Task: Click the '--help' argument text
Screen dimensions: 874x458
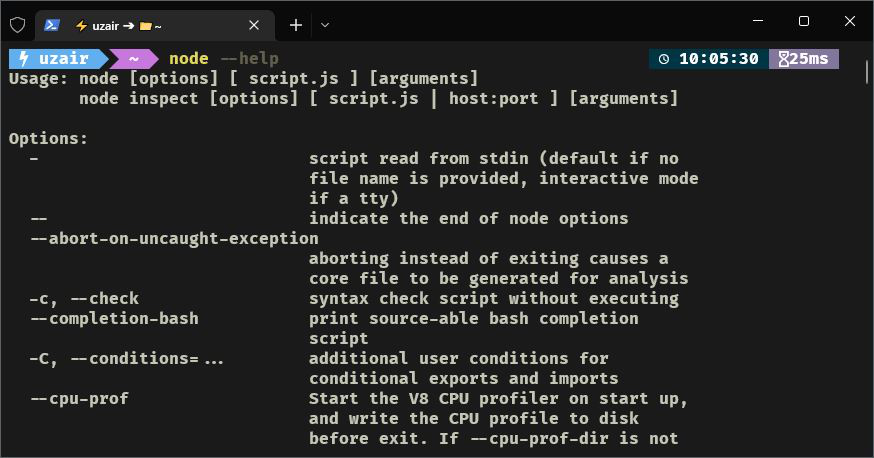Action: 249,59
